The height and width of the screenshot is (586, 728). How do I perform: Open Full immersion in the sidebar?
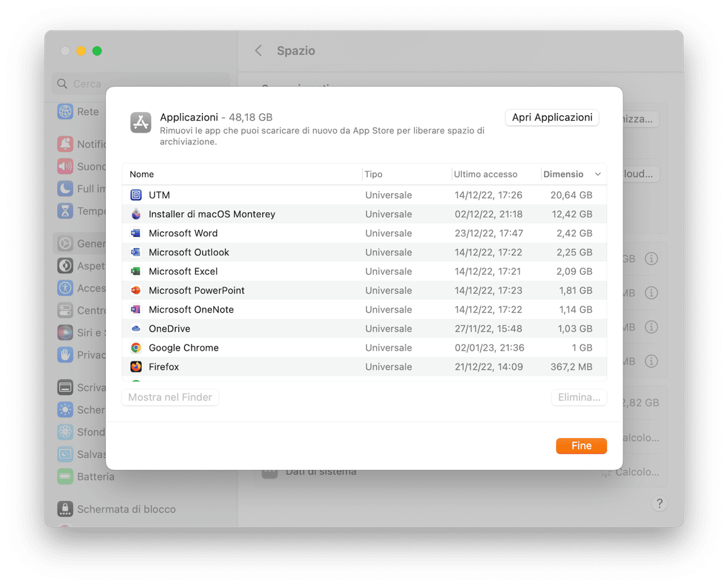81,189
